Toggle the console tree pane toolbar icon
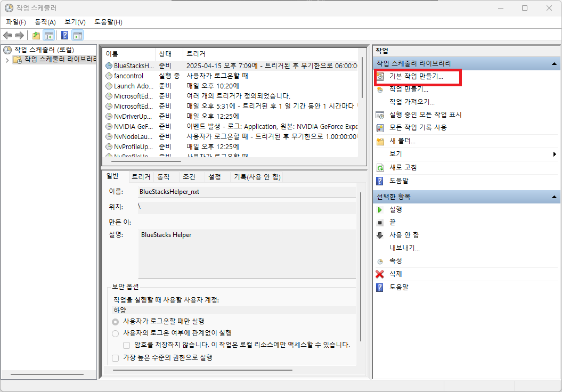Image resolution: width=562 pixels, height=392 pixels. click(49, 36)
